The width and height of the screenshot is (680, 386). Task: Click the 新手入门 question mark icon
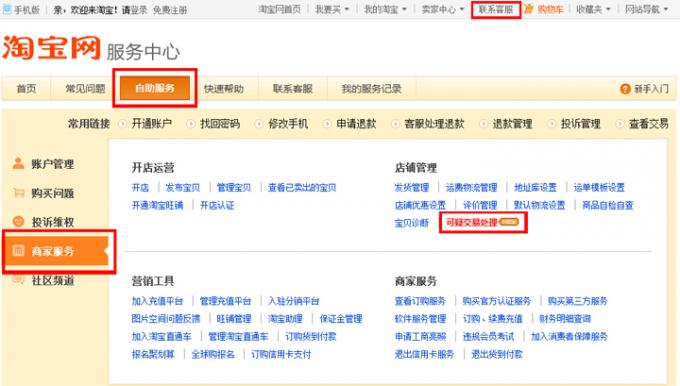pyautogui.click(x=625, y=89)
